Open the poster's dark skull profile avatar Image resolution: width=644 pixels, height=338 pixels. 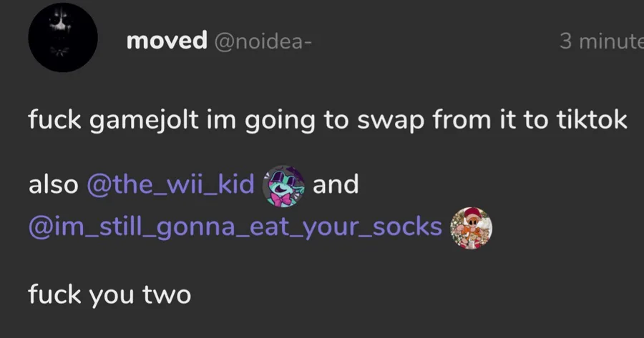click(x=63, y=37)
